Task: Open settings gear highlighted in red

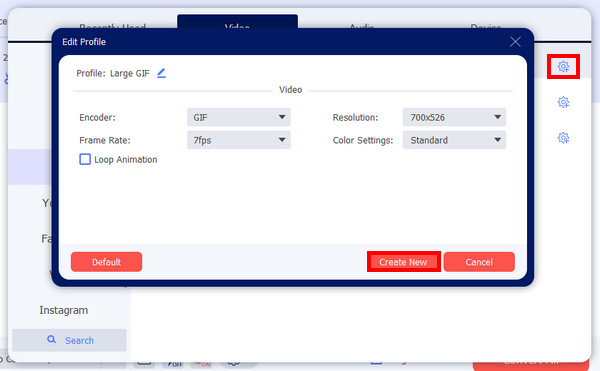Action: tap(563, 67)
